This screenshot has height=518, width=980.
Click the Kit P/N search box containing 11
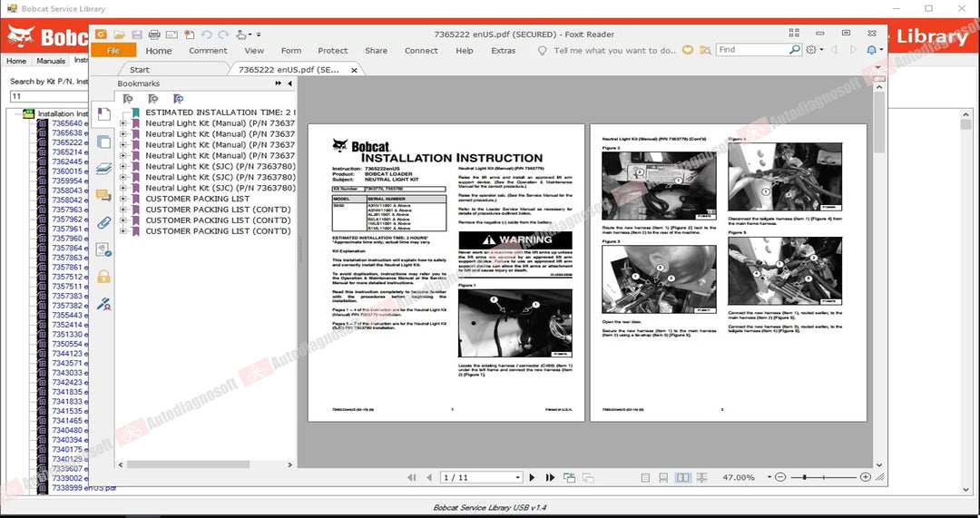tap(50, 96)
